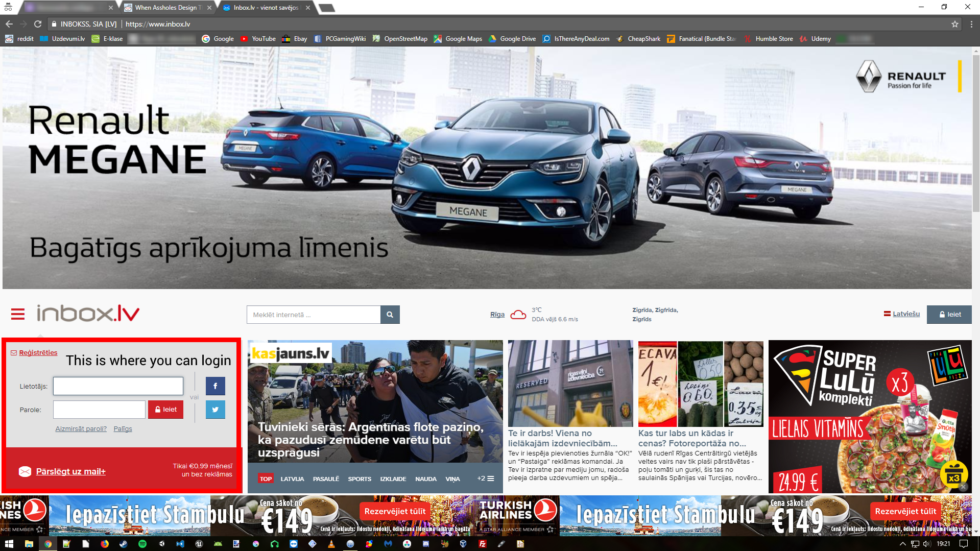Log in with the Twitter icon
980x551 pixels.
[x=216, y=410]
